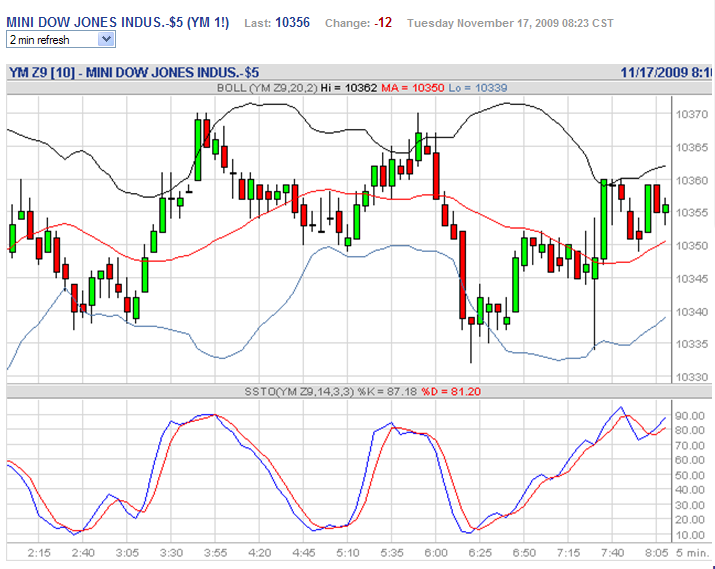Click the 2:15 time axis label
715x569 pixels.
(39, 553)
